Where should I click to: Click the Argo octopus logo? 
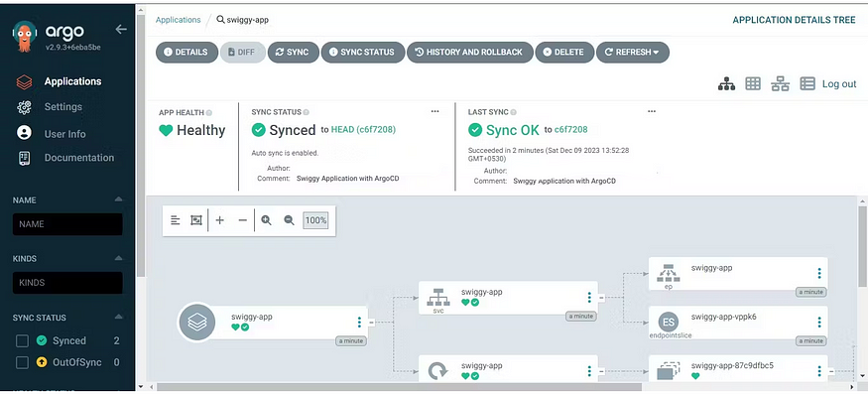[x=24, y=36]
